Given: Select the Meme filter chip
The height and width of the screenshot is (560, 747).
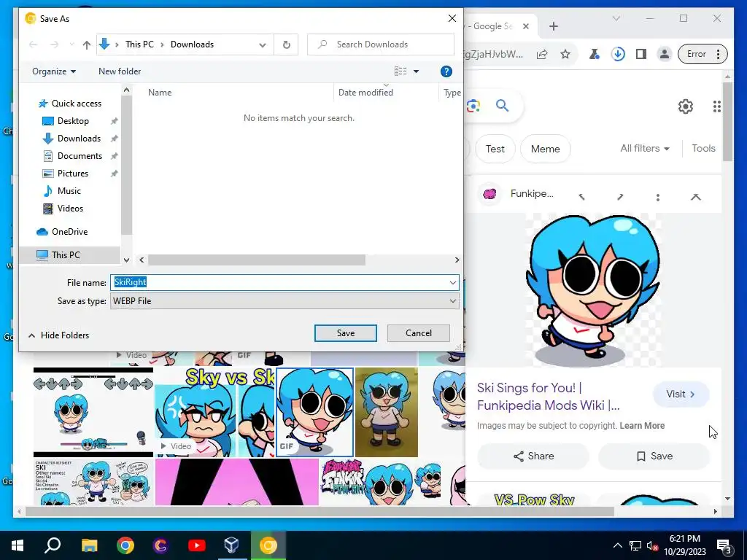Looking at the screenshot, I should pos(546,149).
